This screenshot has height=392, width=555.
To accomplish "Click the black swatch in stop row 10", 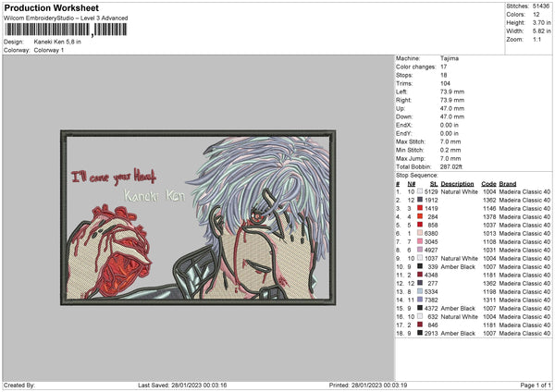I will (x=420, y=266).
